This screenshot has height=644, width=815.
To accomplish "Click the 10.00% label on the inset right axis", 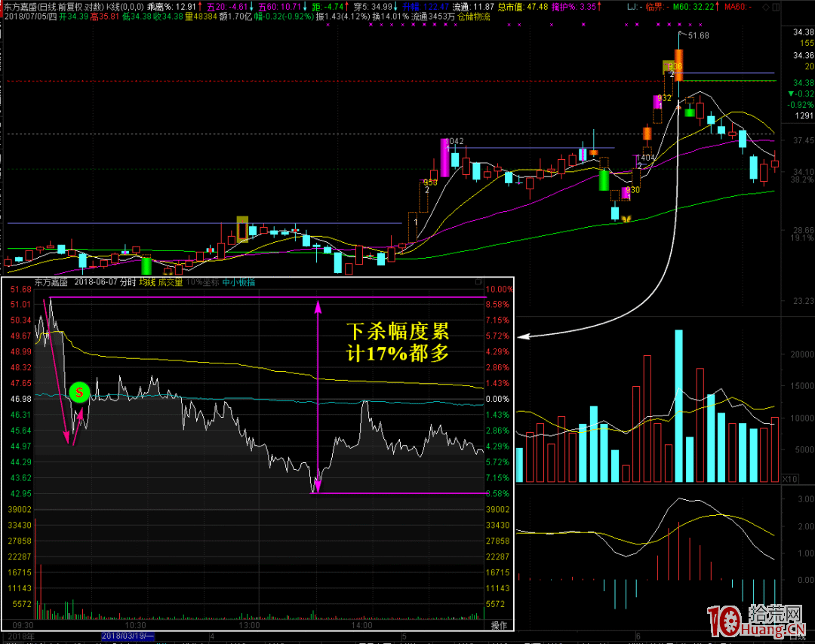I will (x=499, y=290).
